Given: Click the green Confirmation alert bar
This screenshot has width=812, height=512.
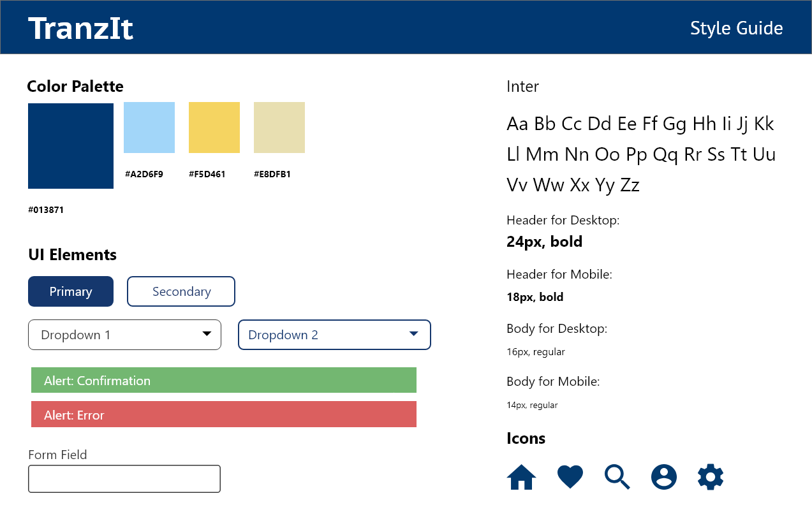Looking at the screenshot, I should coord(224,380).
